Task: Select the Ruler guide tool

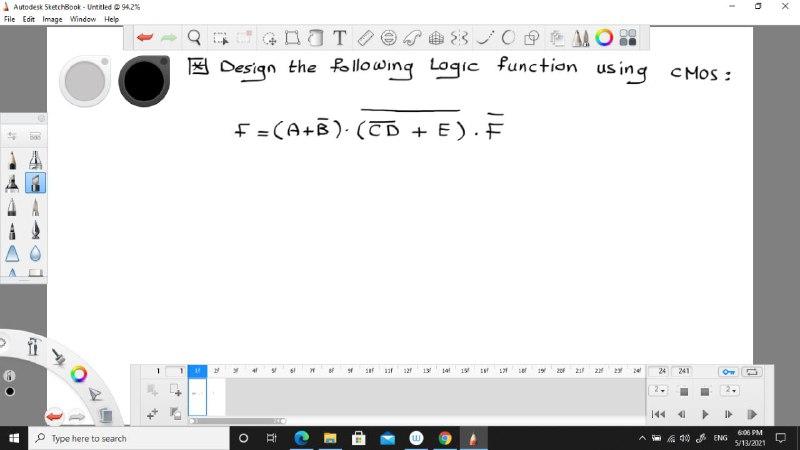Action: [365, 38]
